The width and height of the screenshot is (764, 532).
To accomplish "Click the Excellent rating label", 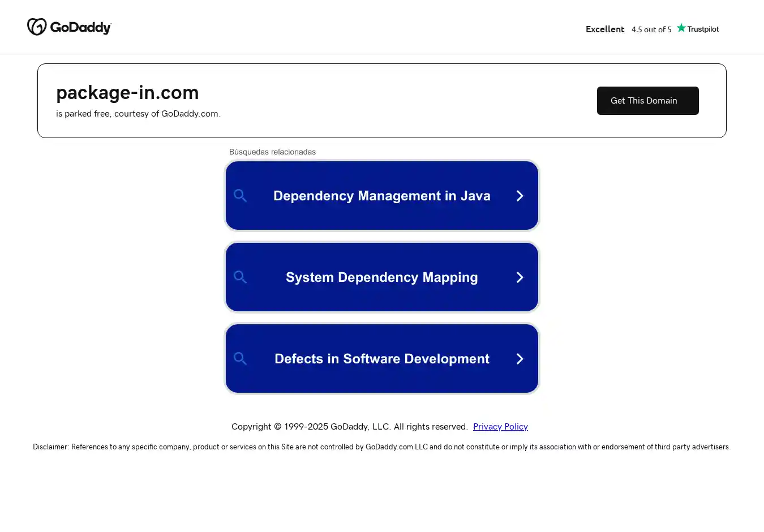I will pos(605,29).
